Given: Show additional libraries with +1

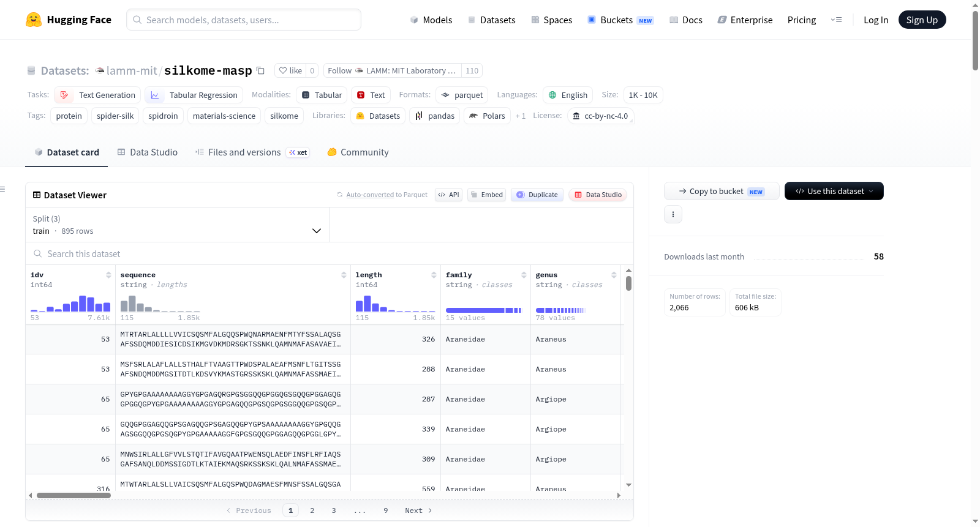Looking at the screenshot, I should 521,116.
